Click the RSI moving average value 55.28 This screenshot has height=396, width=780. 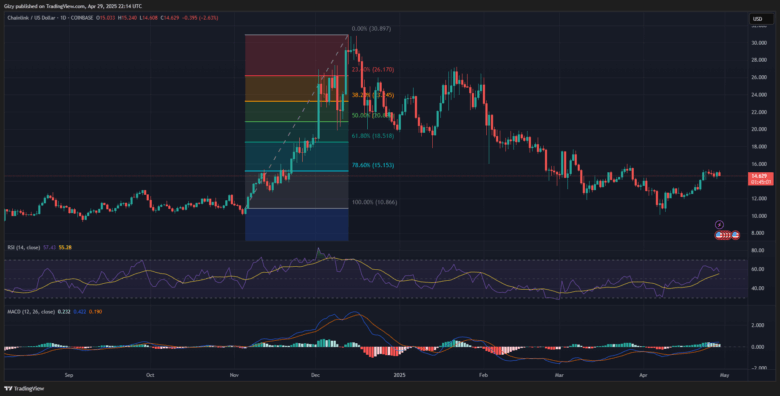tap(65, 247)
